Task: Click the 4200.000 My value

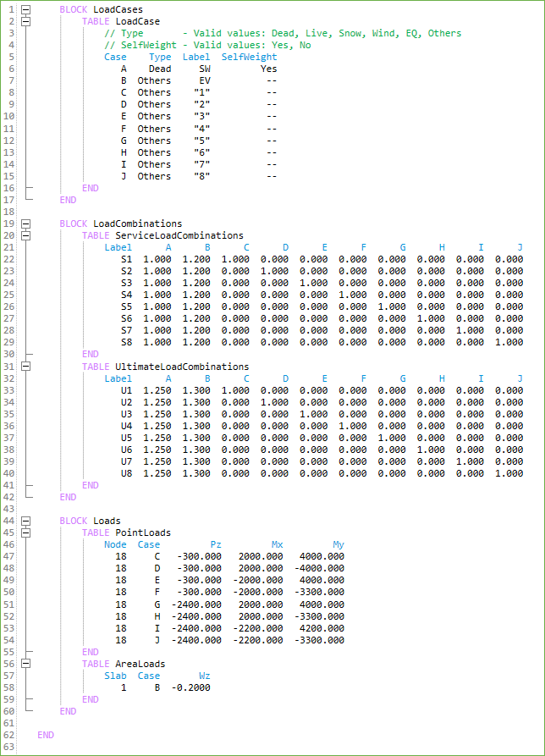Action: point(321,628)
